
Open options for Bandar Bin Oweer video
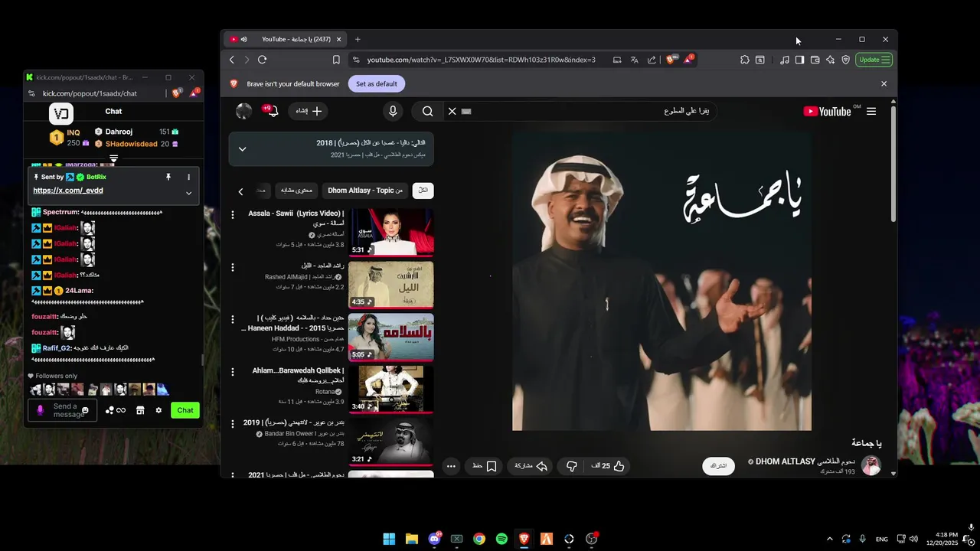(233, 424)
